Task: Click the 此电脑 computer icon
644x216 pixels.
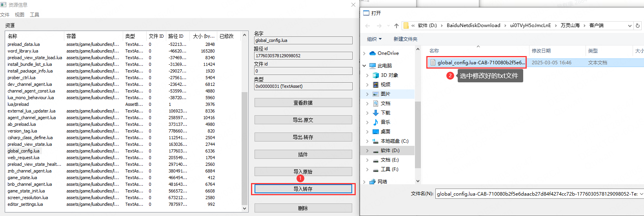Action: point(373,66)
